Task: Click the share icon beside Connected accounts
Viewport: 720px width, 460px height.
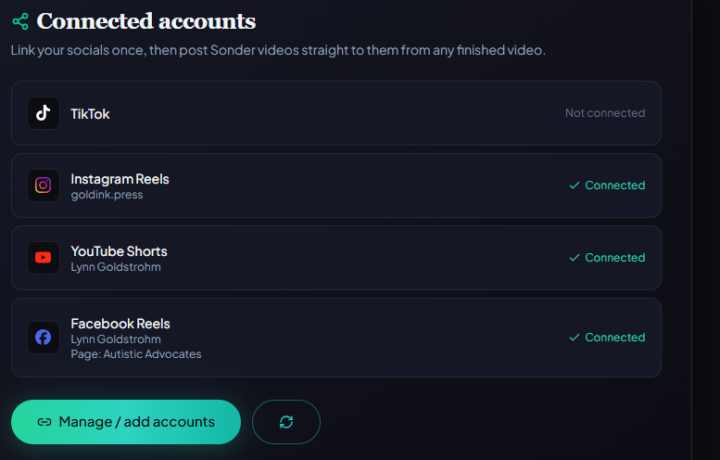Action: tap(20, 22)
